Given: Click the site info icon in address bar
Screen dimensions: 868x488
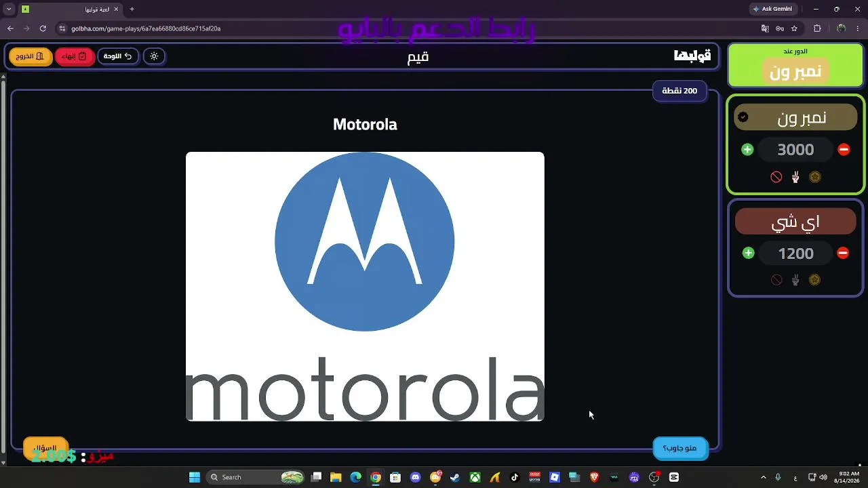Looking at the screenshot, I should 62,28.
